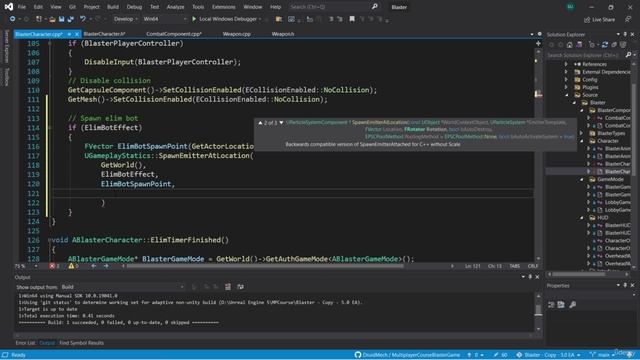Select the GameMode folder in Solution Explorer
The image size is (640, 360).
pyautogui.click(x=610, y=179)
